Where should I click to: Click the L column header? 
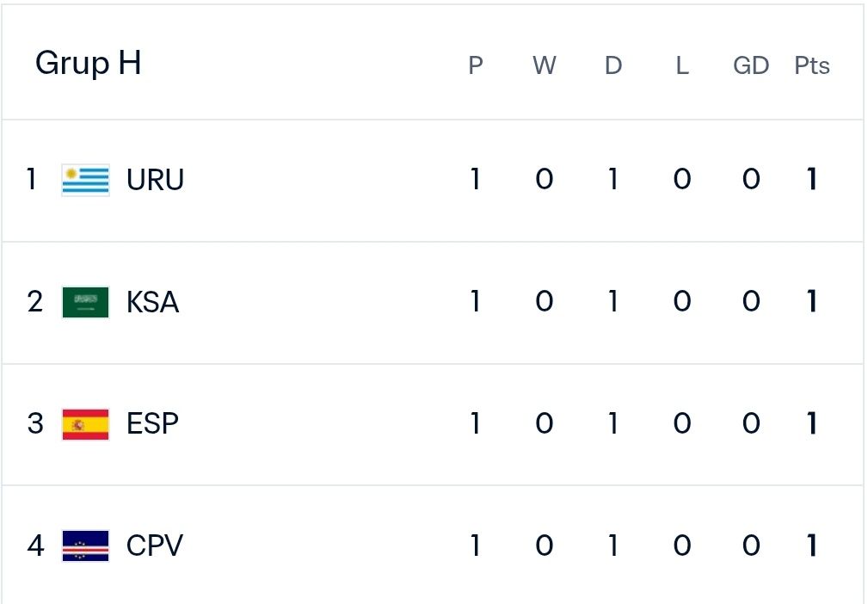pyautogui.click(x=682, y=65)
